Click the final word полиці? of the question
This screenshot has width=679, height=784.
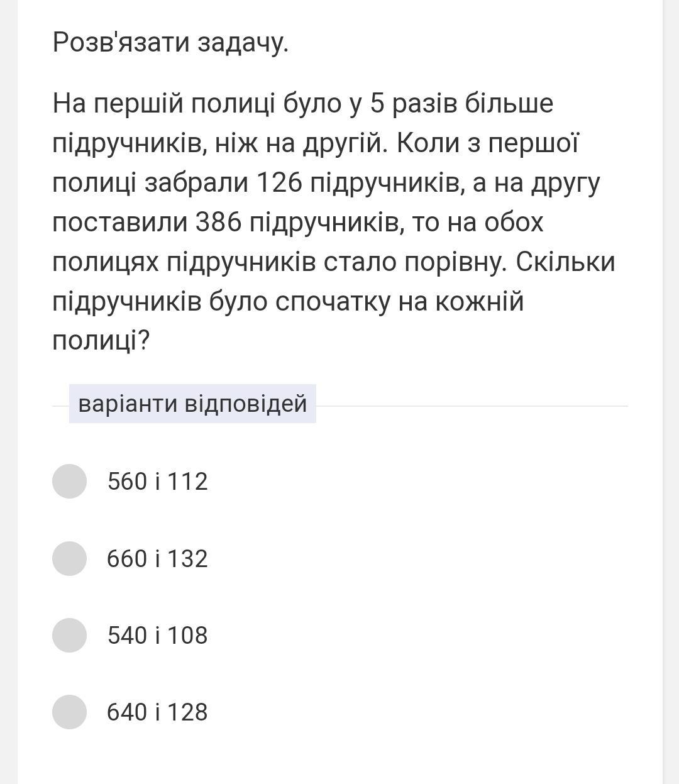[x=101, y=341]
